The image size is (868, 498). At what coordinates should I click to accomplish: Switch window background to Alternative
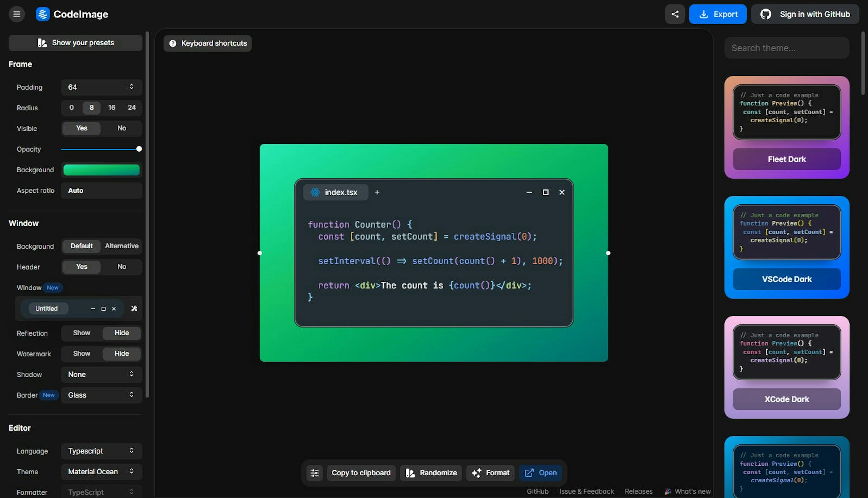[x=122, y=246]
